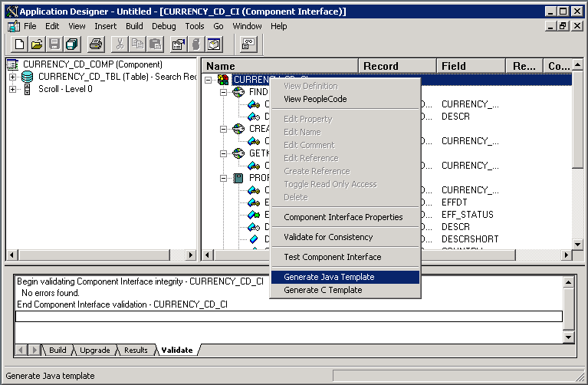Viewport: 588px width, 385px height.
Task: Open the Window menu
Action: (x=247, y=26)
